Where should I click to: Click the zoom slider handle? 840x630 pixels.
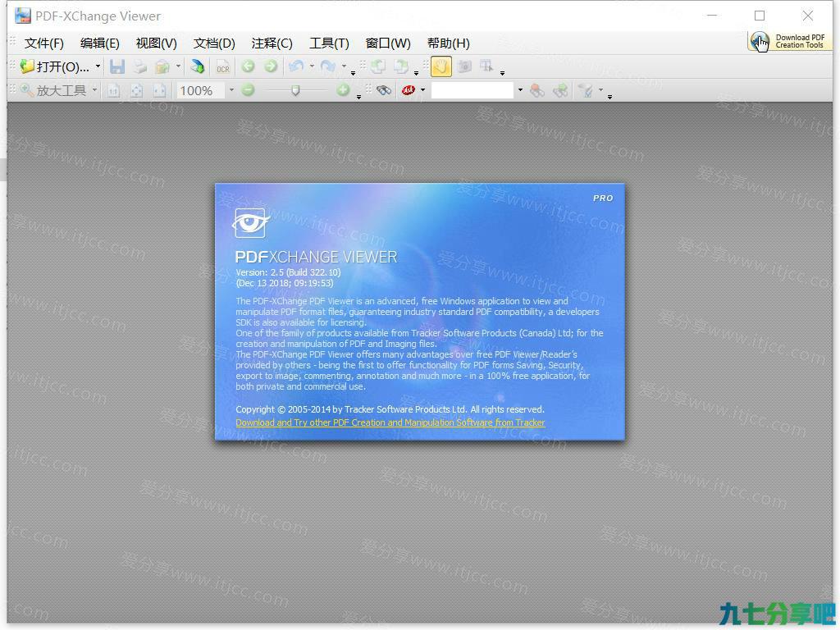295,91
